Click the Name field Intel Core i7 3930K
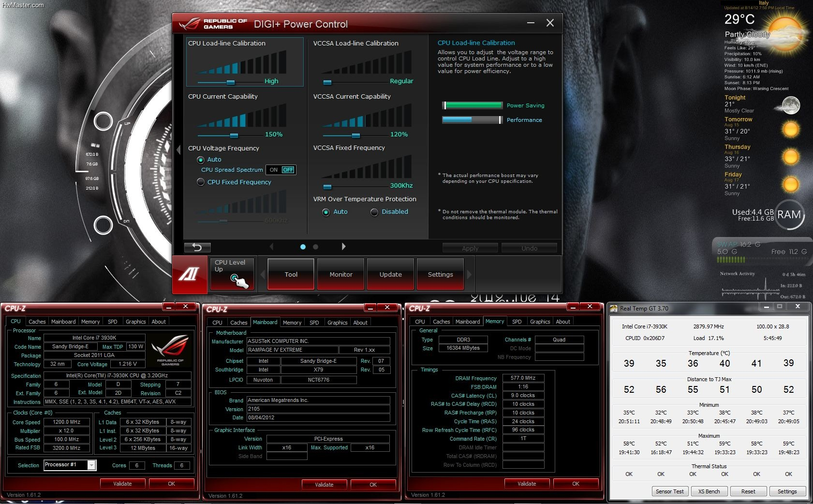 coord(94,338)
